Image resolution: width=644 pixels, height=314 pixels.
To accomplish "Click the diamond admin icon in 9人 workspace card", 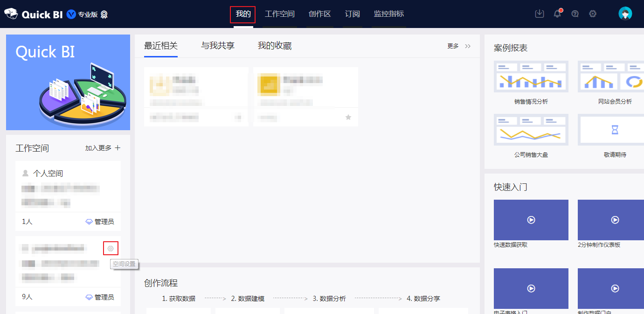I will [x=89, y=297].
